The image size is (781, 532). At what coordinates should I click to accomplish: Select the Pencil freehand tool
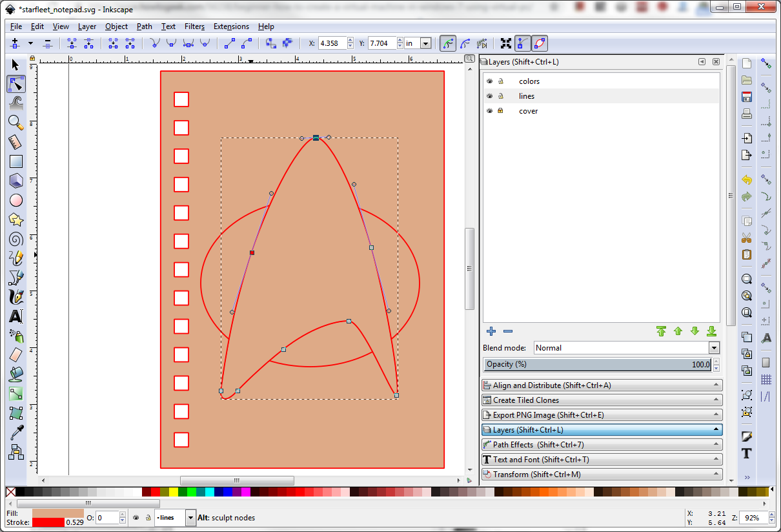(16, 258)
